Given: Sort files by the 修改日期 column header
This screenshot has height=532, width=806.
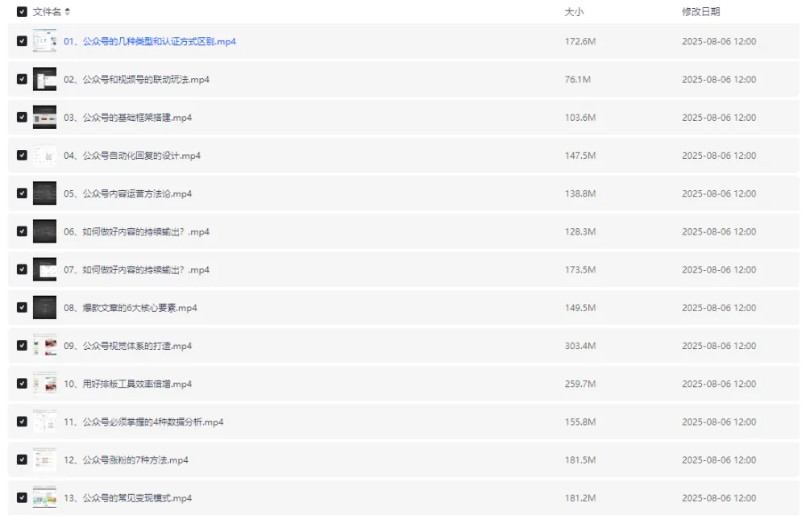Looking at the screenshot, I should click(x=700, y=12).
